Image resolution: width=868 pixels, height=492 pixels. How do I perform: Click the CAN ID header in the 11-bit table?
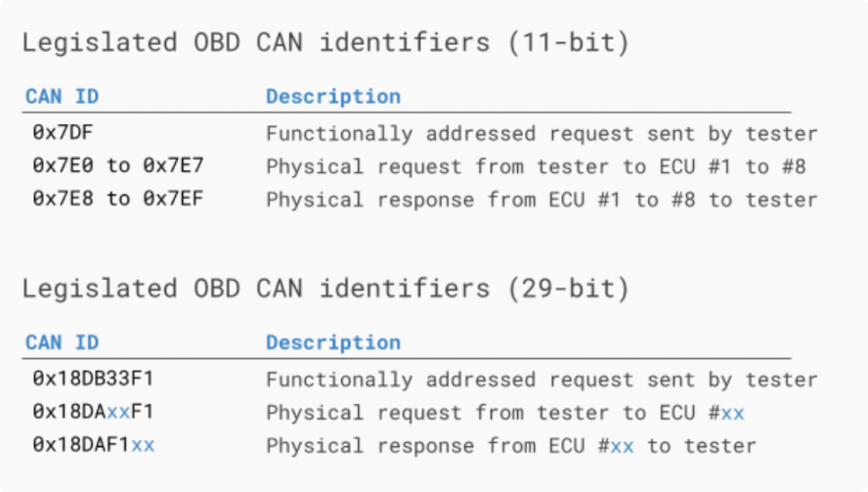coord(62,97)
